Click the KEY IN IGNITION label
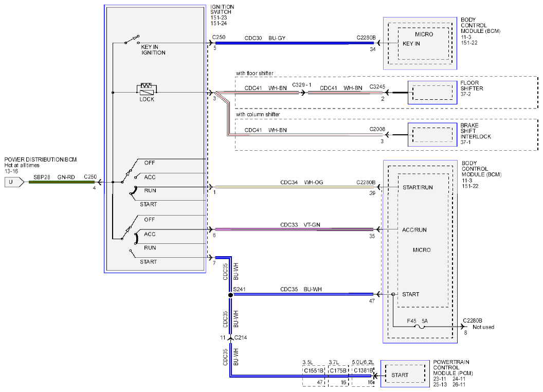Viewport: 543px width, 392px height. coord(153,49)
